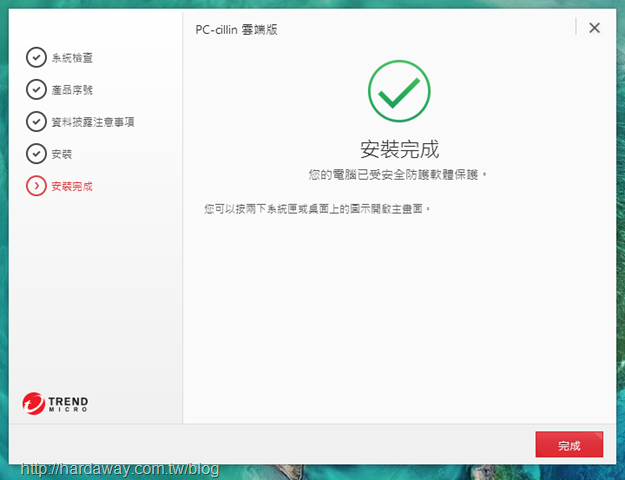Click the 資料披露注意事項 step checkmark icon
The image size is (625, 480).
36,121
